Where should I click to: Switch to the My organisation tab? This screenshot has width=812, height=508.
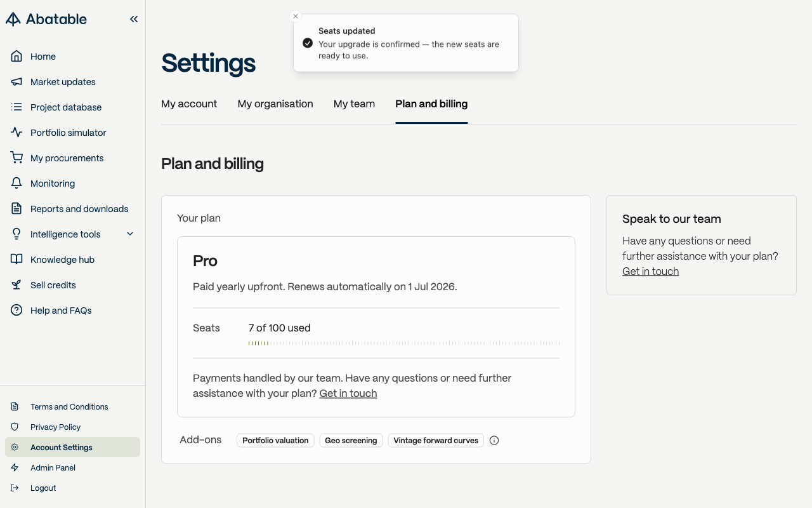[x=275, y=104]
